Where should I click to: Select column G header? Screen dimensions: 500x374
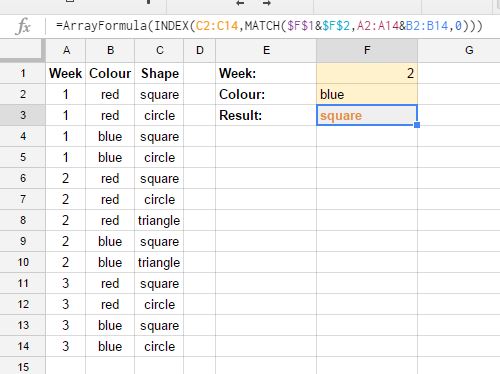click(x=459, y=50)
